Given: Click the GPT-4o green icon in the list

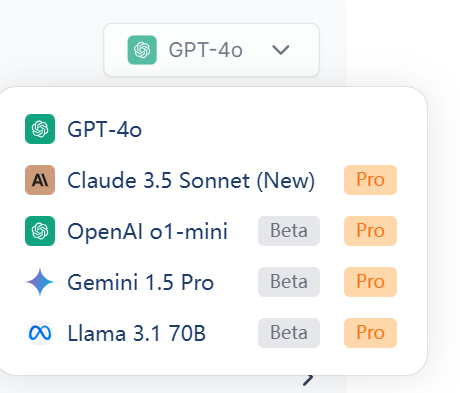Looking at the screenshot, I should (x=40, y=129).
